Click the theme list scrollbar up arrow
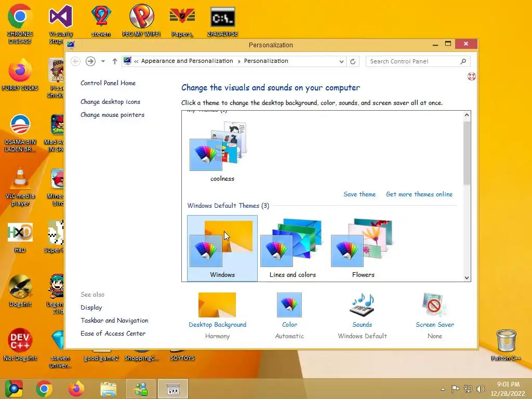Screen dimensions: 532x399 point(467,115)
